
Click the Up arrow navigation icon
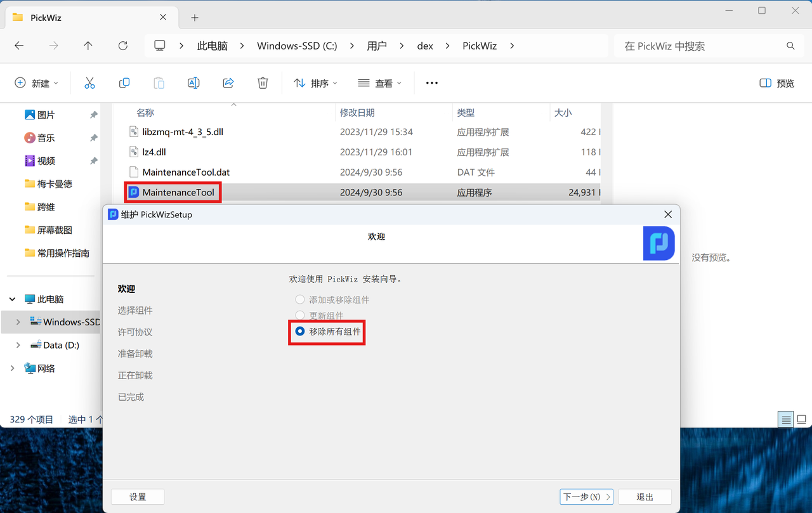pyautogui.click(x=88, y=46)
